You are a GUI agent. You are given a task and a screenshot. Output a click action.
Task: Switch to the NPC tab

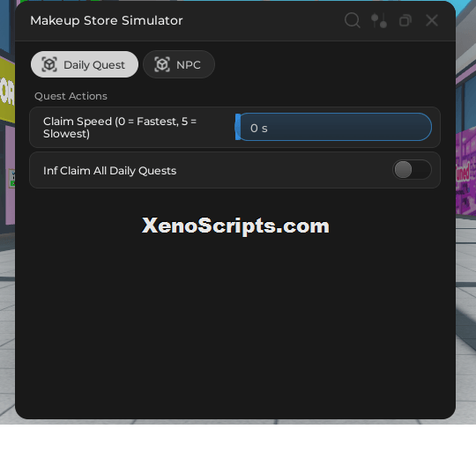(x=179, y=64)
